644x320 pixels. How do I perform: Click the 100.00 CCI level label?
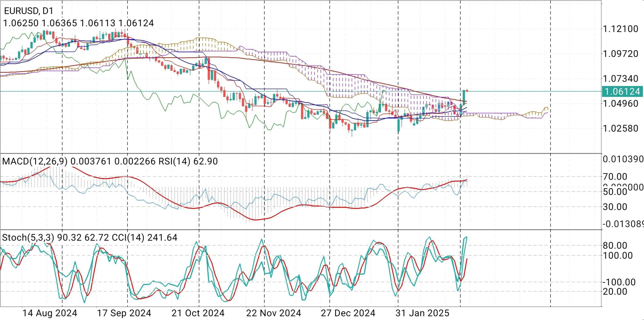[x=617, y=256]
